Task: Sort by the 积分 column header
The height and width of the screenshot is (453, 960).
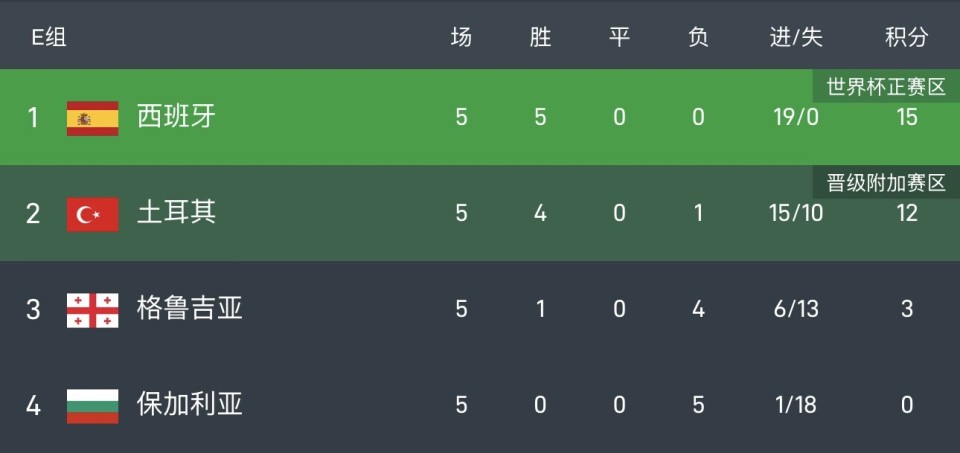Action: (x=906, y=38)
